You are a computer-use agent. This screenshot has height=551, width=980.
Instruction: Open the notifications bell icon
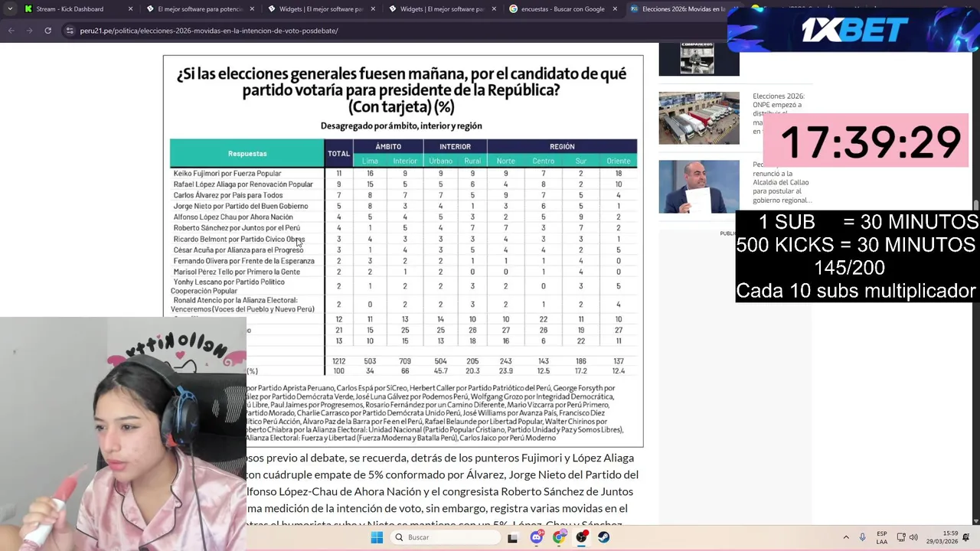click(966, 537)
